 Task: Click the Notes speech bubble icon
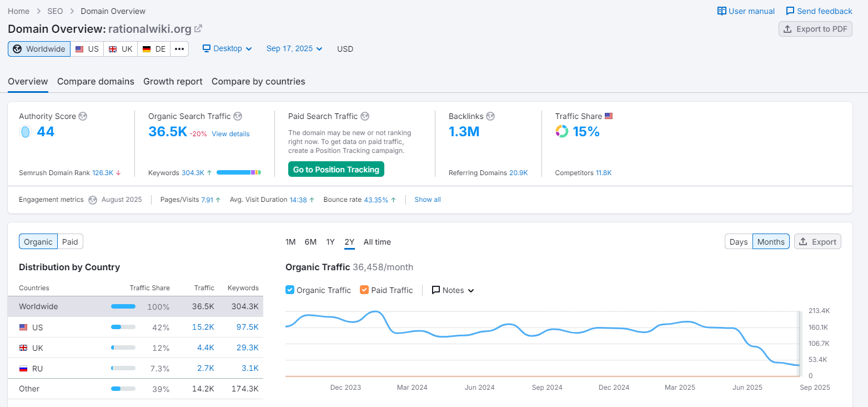[436, 290]
